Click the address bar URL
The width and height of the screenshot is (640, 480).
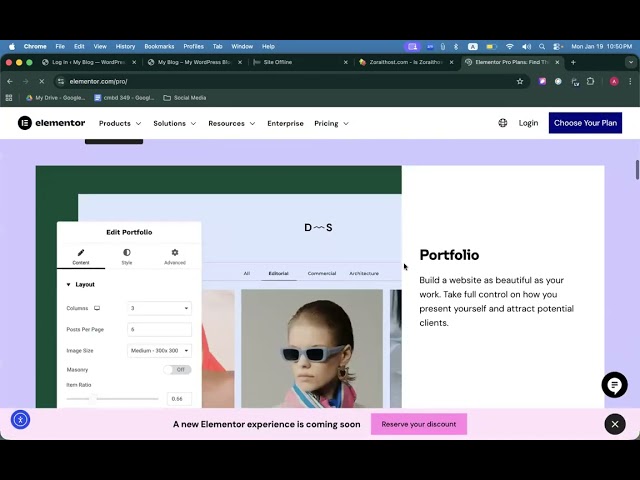click(98, 82)
